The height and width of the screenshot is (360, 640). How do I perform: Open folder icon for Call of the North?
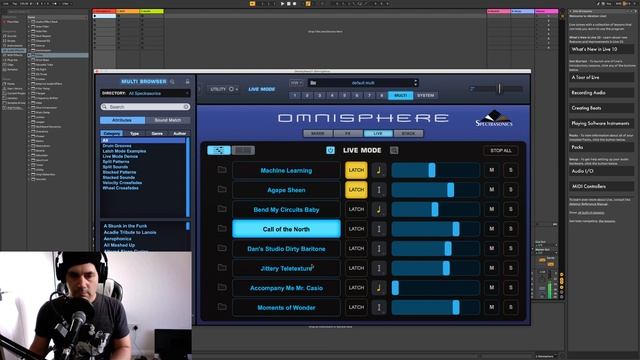pyautogui.click(x=222, y=228)
